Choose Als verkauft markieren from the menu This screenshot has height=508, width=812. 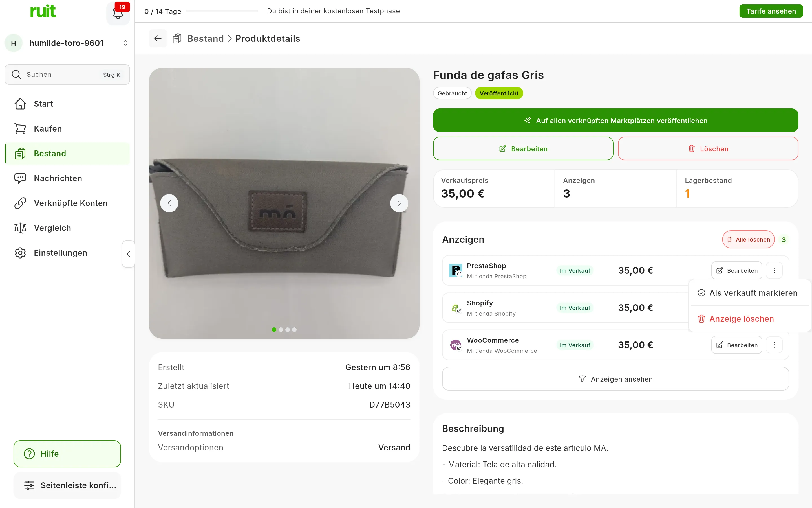750,293
